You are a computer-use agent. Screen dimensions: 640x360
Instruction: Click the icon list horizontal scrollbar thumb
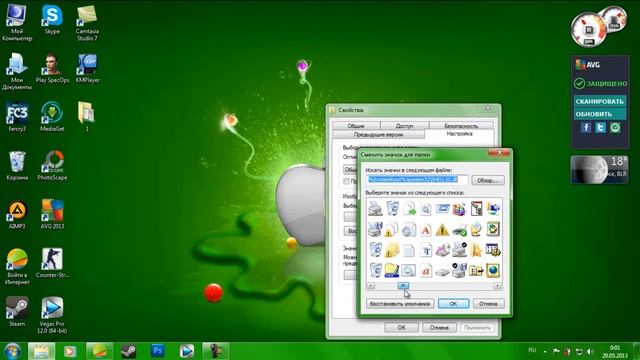[403, 286]
